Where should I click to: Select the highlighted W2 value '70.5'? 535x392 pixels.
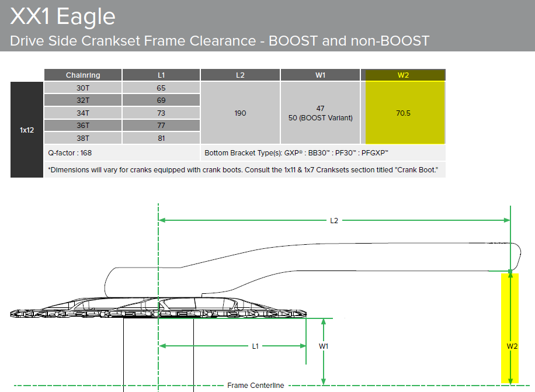[x=403, y=113]
